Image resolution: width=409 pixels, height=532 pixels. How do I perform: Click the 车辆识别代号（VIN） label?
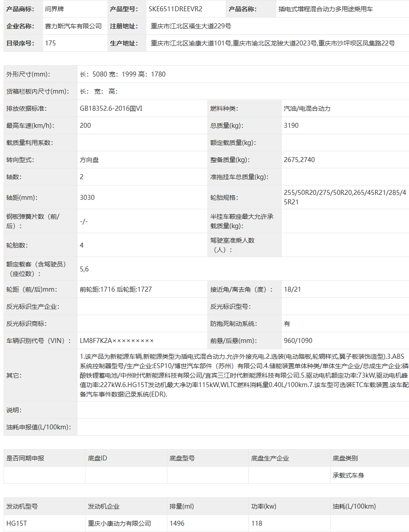pos(39,341)
